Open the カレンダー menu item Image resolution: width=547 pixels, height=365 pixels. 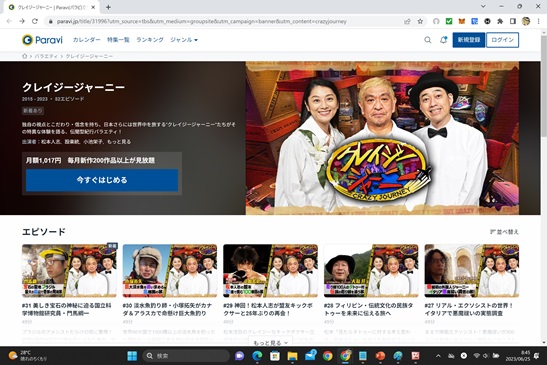tap(87, 40)
